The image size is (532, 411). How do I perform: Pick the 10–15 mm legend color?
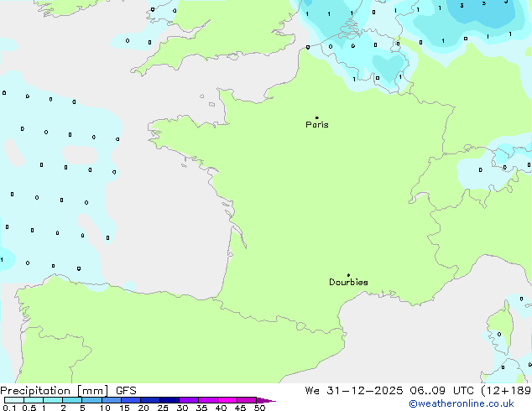[x=112, y=400]
